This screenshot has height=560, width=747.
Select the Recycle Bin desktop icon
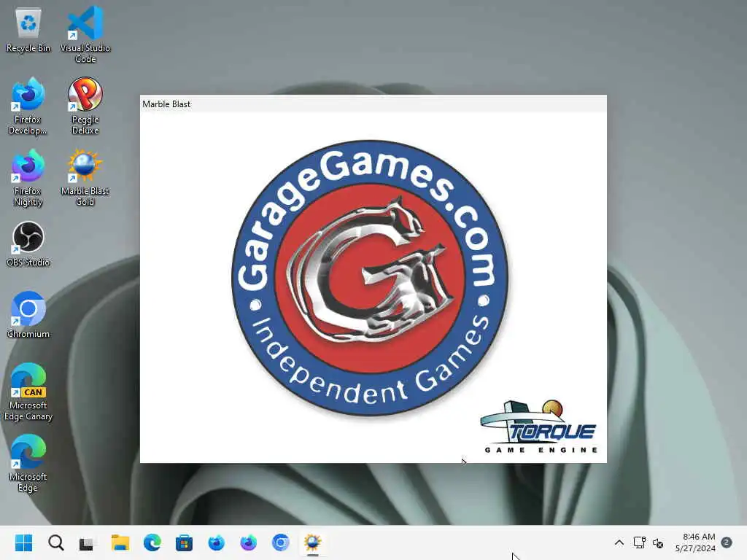coord(28,30)
